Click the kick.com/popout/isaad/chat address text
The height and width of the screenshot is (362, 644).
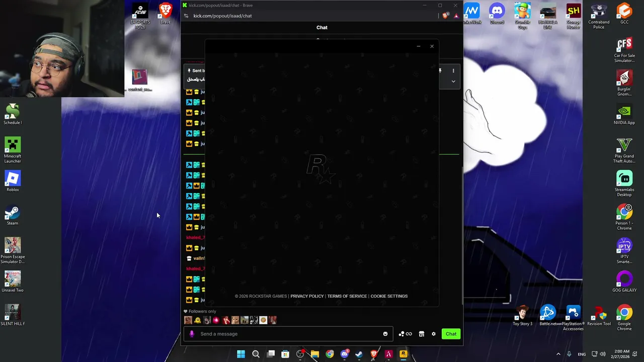pos(222,16)
